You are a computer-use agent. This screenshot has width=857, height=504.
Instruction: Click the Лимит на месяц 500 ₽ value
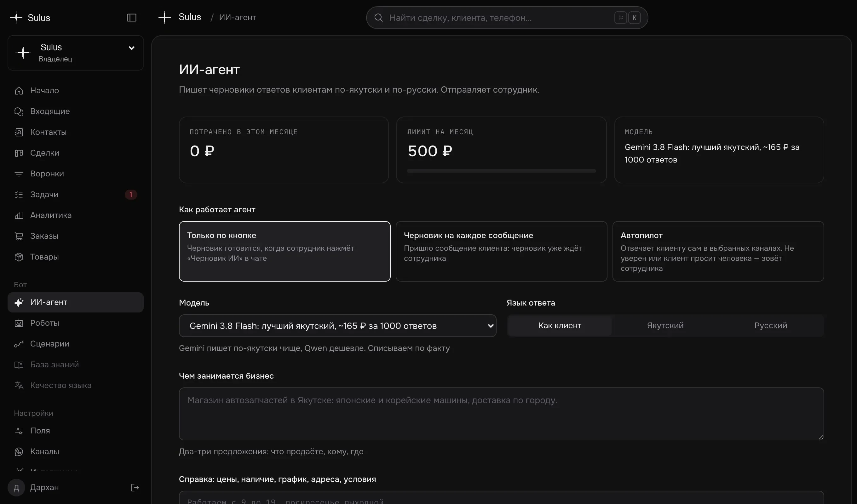click(430, 151)
